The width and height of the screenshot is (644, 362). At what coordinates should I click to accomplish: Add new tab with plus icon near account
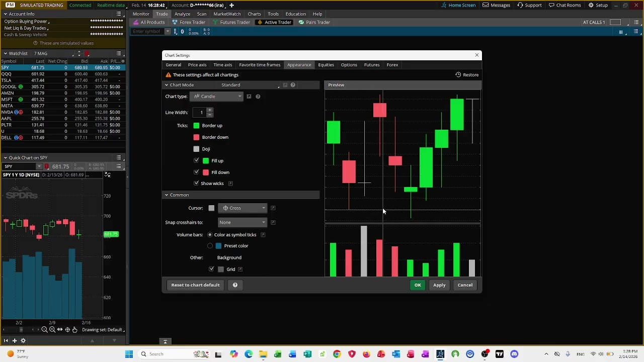[x=231, y=5]
